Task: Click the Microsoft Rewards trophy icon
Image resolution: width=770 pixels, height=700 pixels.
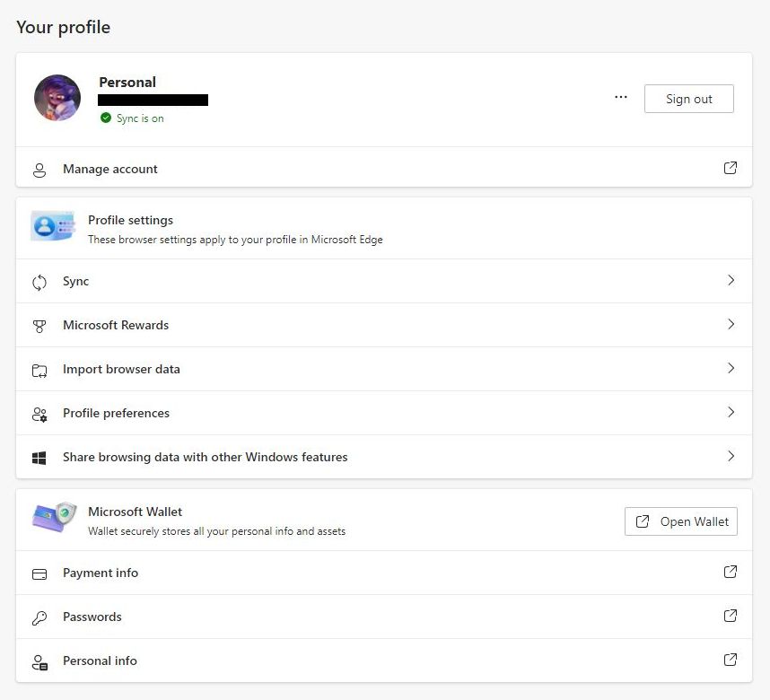Action: click(39, 326)
